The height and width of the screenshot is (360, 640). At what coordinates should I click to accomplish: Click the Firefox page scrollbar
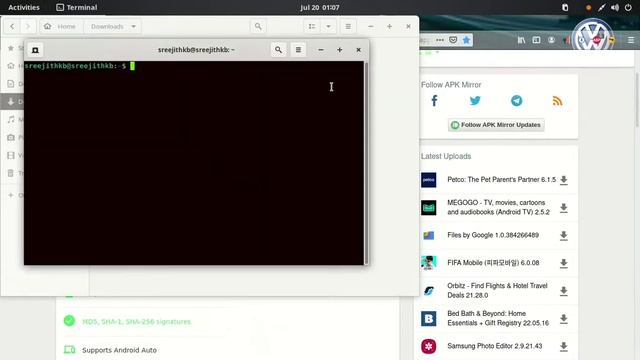click(637, 100)
